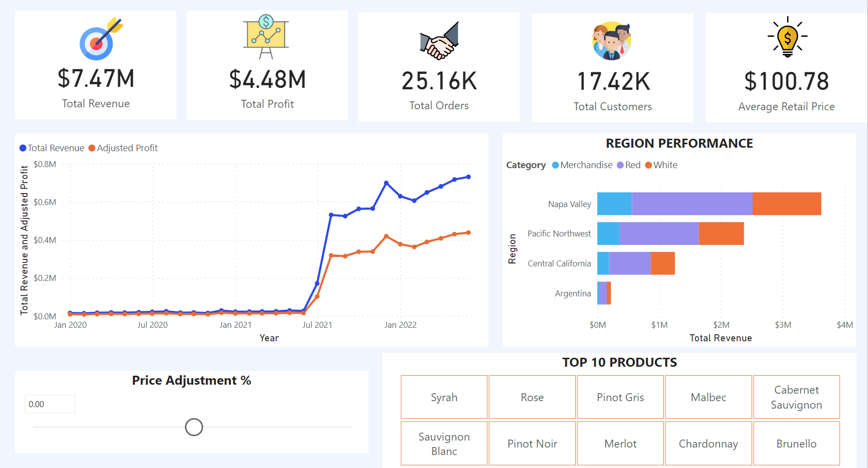
Task: Filter by Brunello product
Action: tap(797, 444)
